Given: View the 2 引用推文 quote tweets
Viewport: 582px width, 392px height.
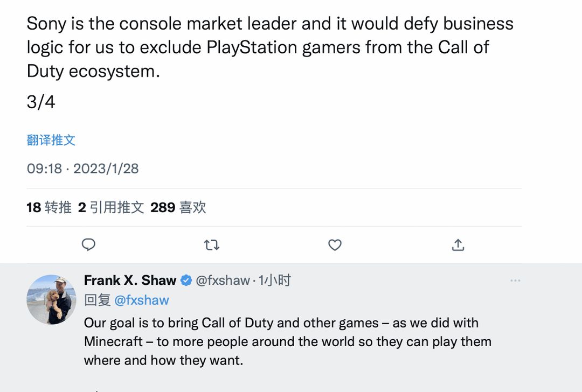Looking at the screenshot, I should pyautogui.click(x=111, y=207).
